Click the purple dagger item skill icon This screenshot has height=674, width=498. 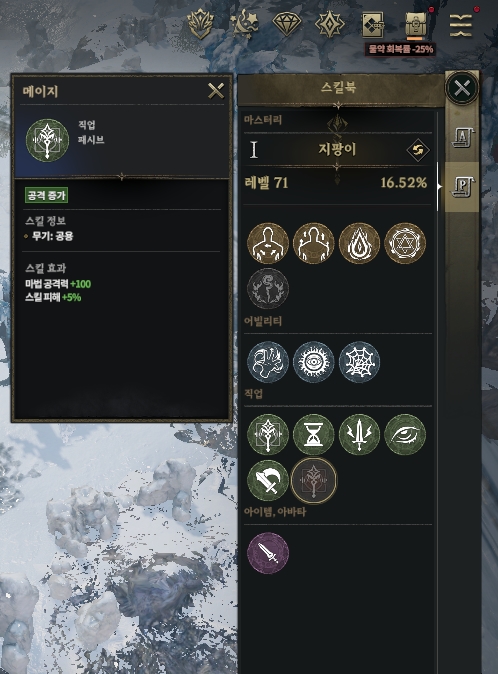point(268,553)
